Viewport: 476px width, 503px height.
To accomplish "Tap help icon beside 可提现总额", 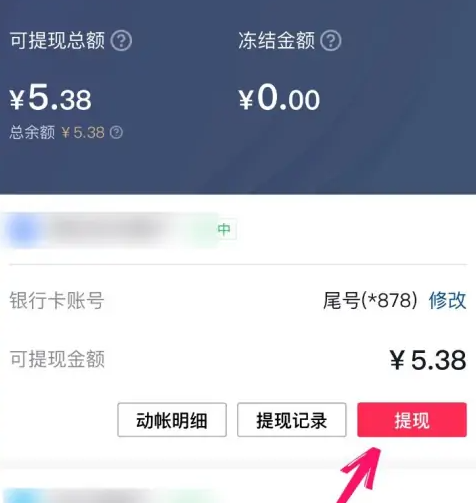I will tap(121, 41).
